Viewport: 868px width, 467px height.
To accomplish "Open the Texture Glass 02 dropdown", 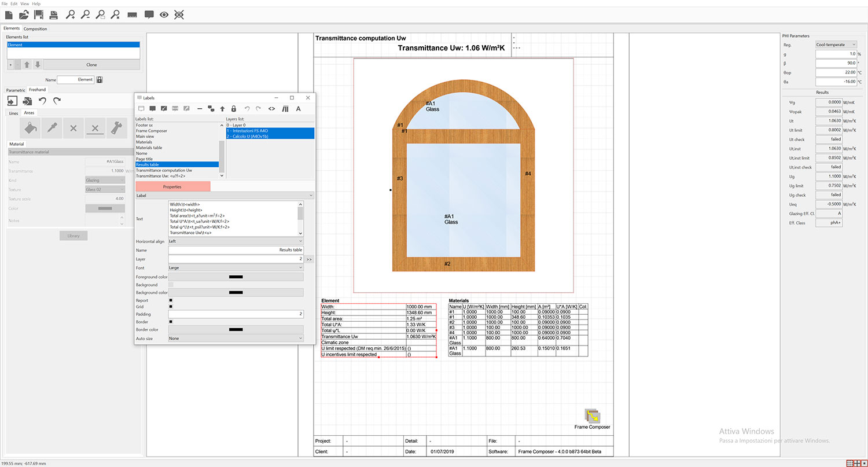I will point(105,189).
